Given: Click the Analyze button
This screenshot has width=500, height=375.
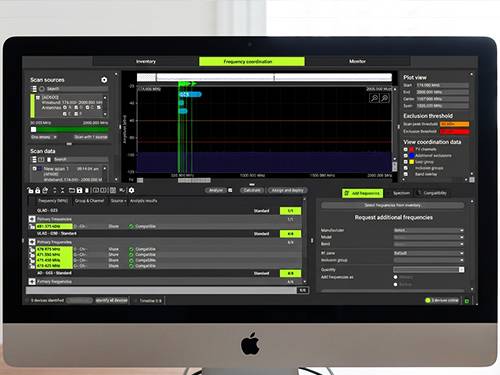Looking at the screenshot, I should click(x=216, y=190).
